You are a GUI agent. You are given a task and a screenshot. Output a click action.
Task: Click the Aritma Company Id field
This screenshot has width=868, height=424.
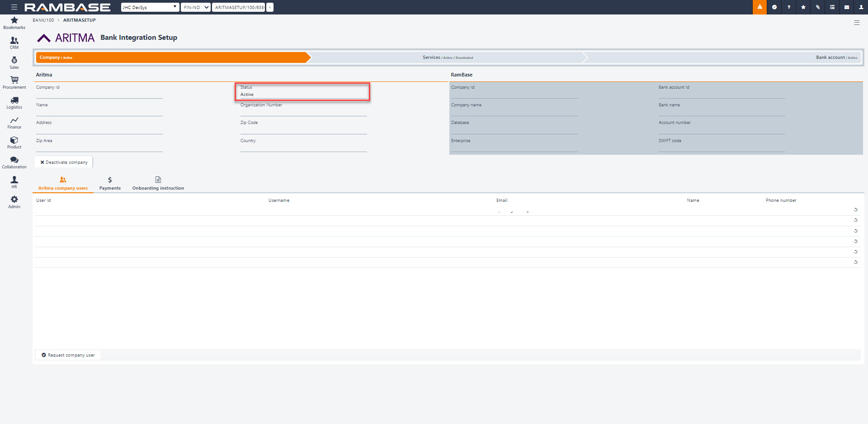[99, 91]
